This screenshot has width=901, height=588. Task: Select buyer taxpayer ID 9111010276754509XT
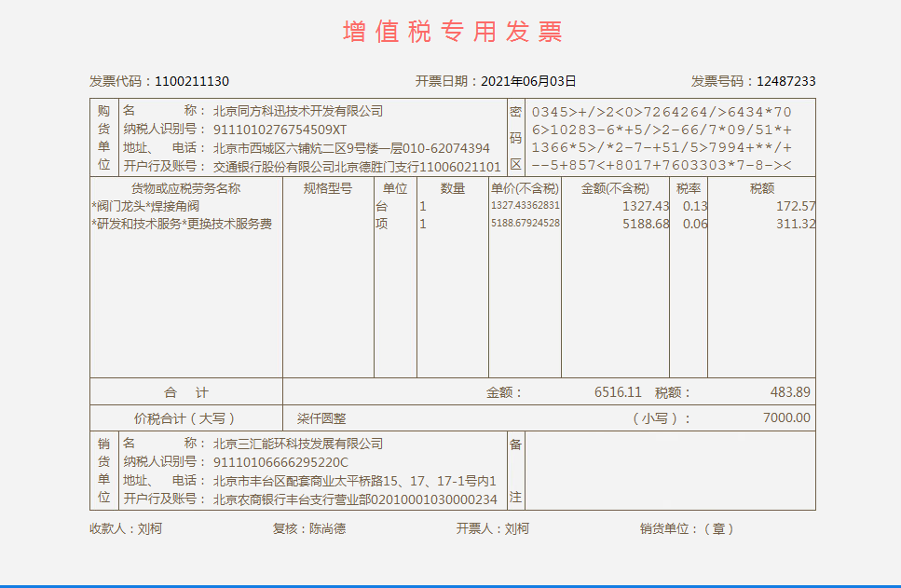click(280, 130)
